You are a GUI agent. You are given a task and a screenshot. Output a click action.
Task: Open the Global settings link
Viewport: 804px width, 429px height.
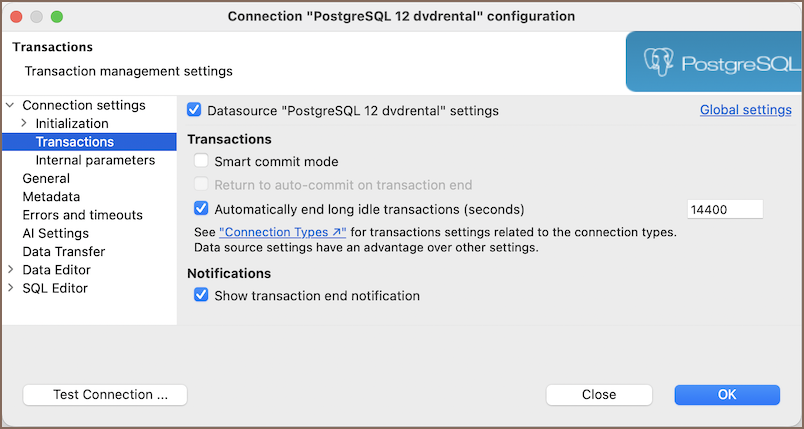[x=745, y=110]
